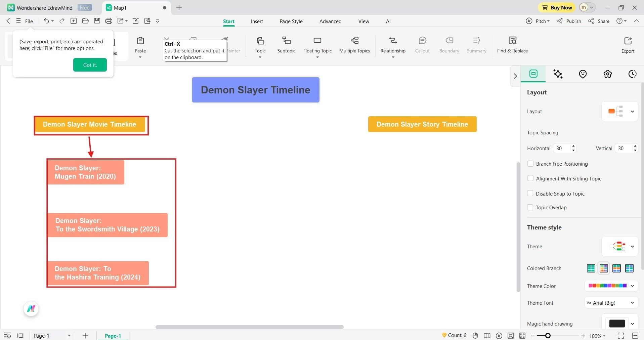Viewport: 644px width, 340px height.
Task: Print the mind map via printer icon
Action: pos(109,21)
